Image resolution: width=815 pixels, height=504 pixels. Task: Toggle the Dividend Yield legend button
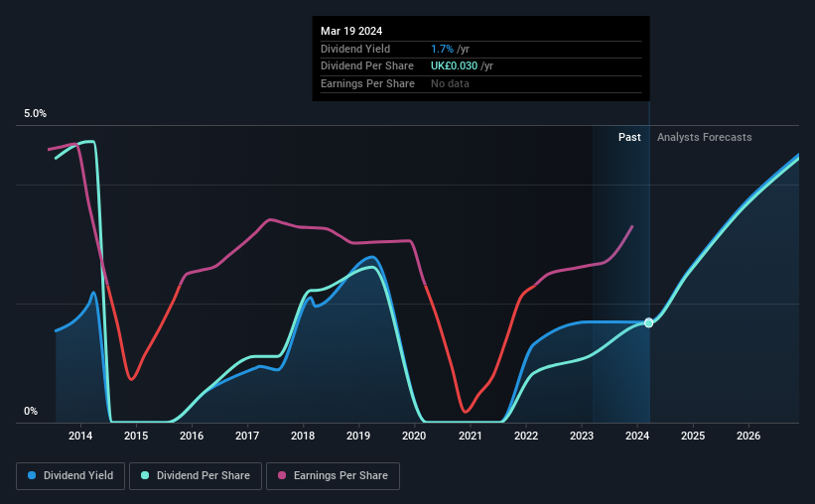click(x=70, y=475)
